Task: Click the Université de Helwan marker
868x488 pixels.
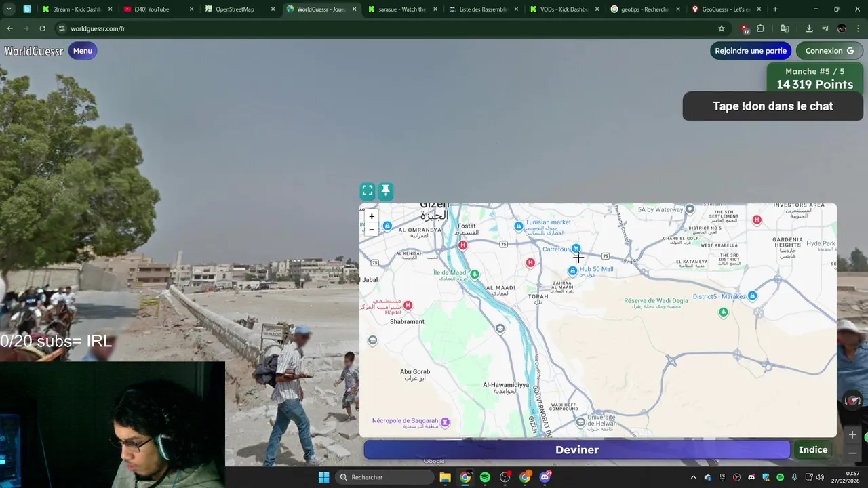Action: 580,422
